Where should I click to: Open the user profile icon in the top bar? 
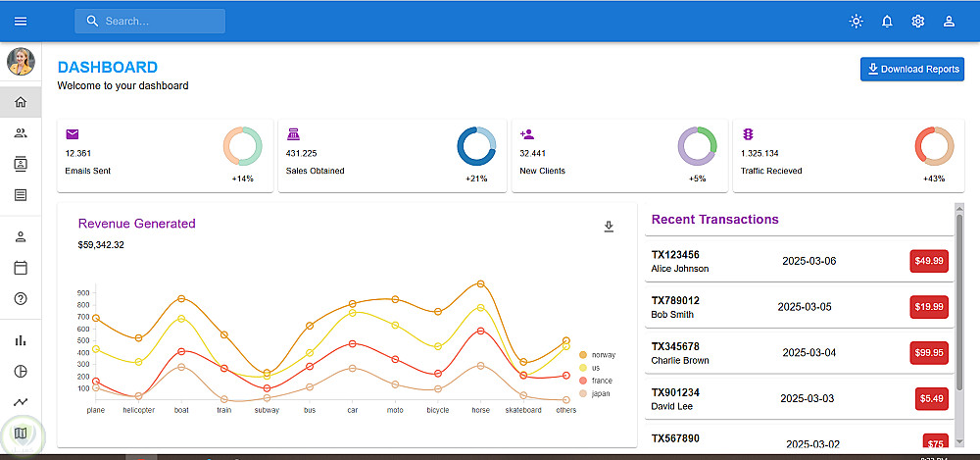(x=949, y=22)
